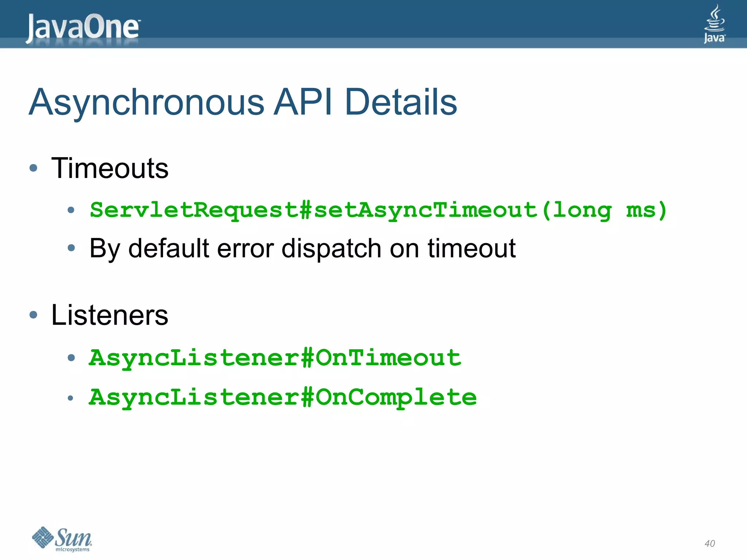
Task: Click the bullet before AsyncListener#OnTimeout
Action: point(71,358)
